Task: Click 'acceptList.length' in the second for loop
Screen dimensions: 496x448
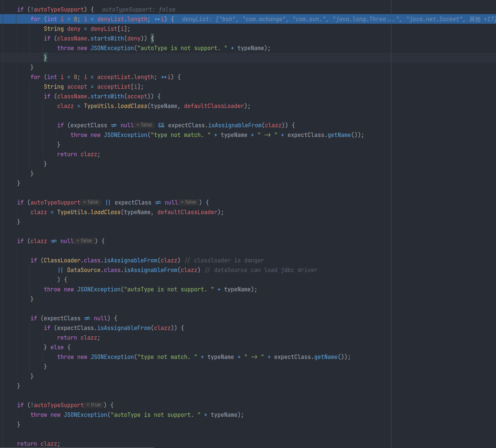Action: tap(125, 77)
